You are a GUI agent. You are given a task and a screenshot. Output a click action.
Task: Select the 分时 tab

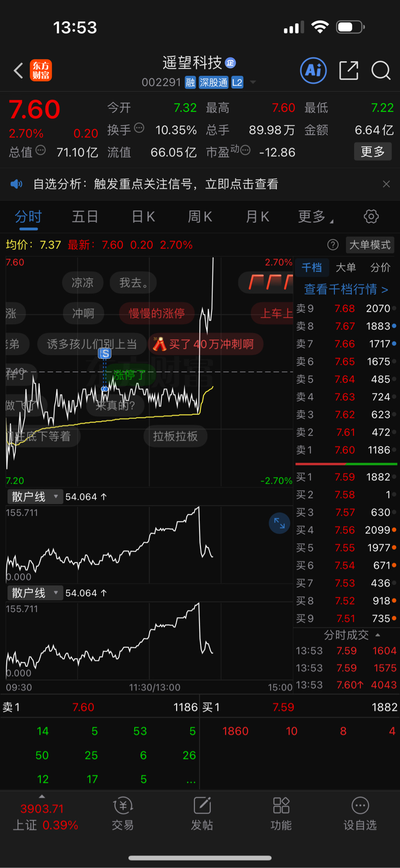pos(28,216)
